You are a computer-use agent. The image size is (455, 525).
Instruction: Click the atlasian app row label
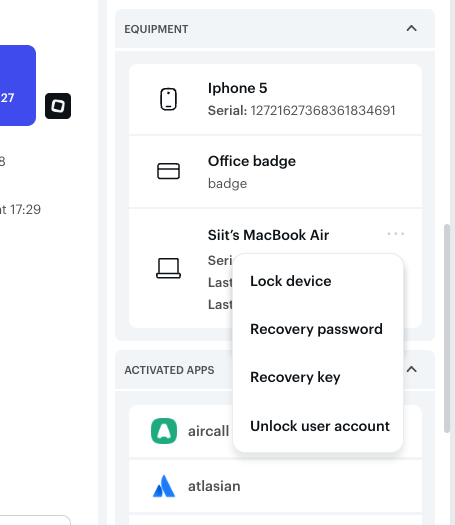[214, 486]
